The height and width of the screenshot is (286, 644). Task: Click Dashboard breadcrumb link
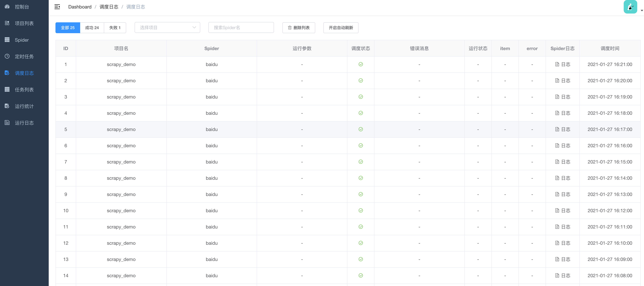click(80, 7)
